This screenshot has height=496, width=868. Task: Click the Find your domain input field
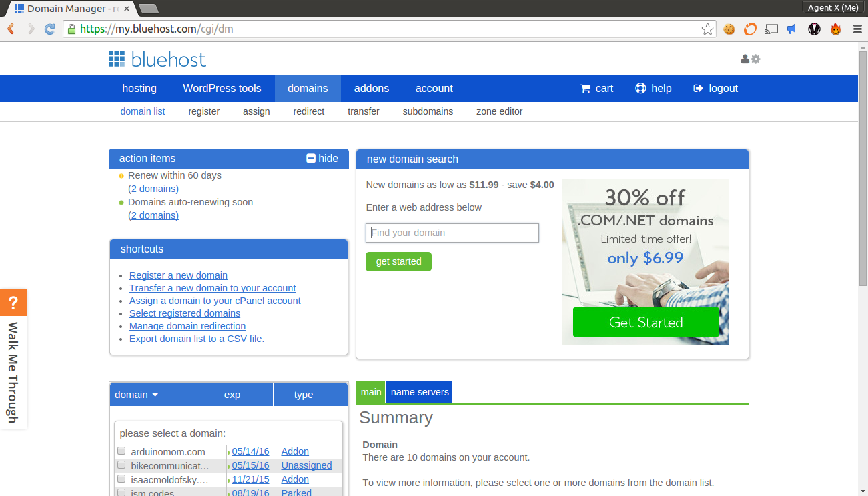pyautogui.click(x=452, y=233)
